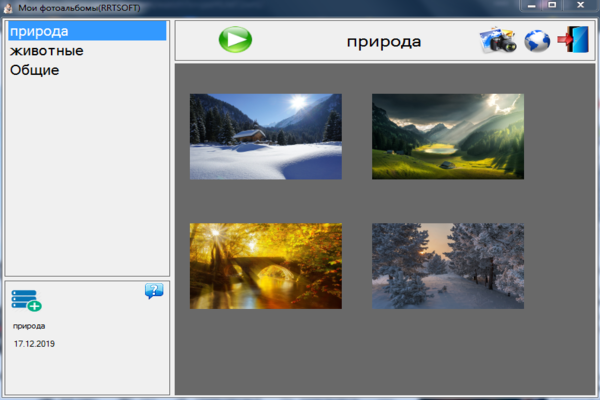Screen dimensions: 600x400
Task: Click the camera and photos icon
Action: click(x=497, y=41)
